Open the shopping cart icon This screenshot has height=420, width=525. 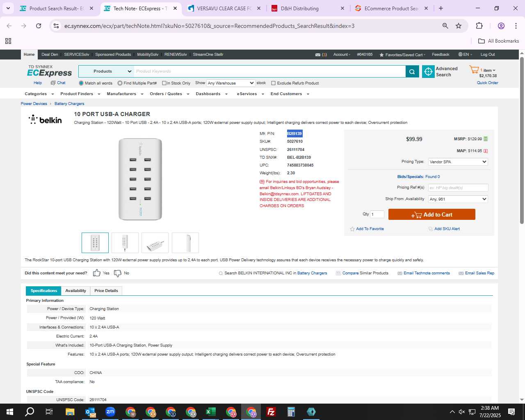click(x=474, y=70)
